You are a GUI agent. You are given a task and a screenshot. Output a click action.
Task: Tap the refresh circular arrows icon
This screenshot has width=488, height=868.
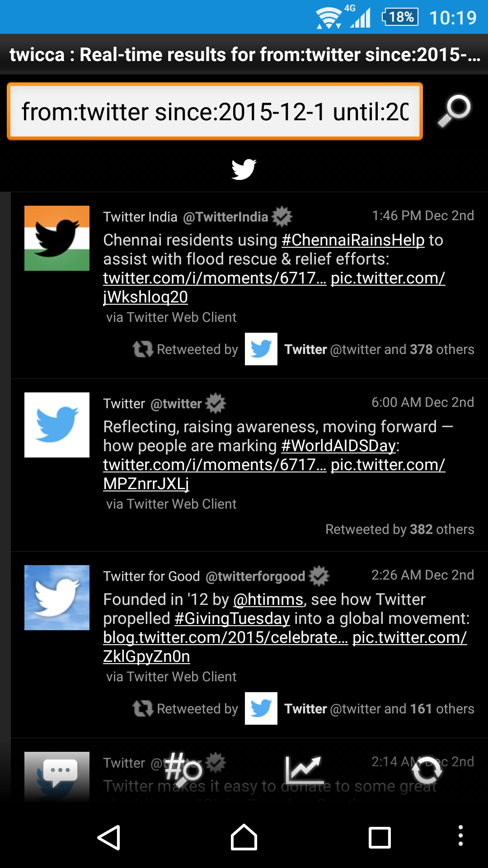coord(427,770)
